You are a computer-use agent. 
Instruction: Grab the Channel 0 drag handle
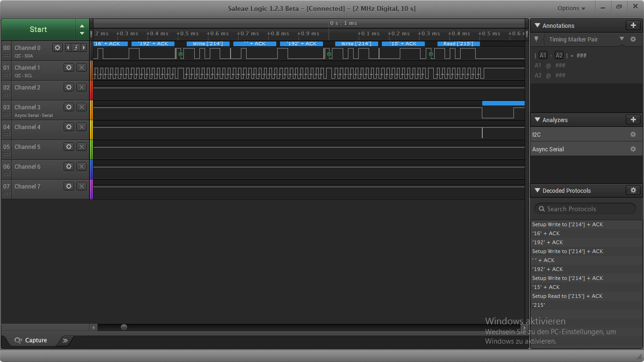click(x=6, y=55)
